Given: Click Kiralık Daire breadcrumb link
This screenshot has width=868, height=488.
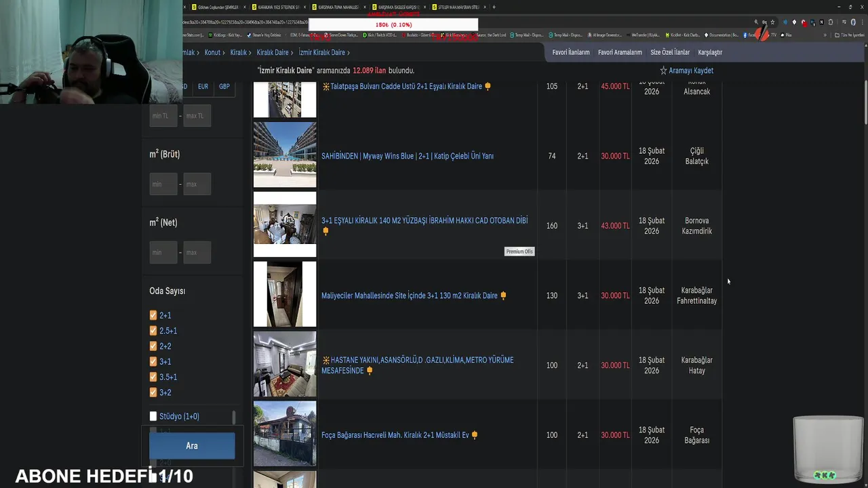Looking at the screenshot, I should coord(273,52).
